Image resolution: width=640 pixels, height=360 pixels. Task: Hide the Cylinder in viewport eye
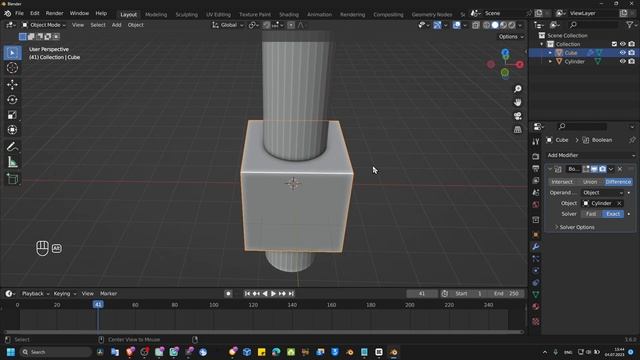(x=622, y=61)
